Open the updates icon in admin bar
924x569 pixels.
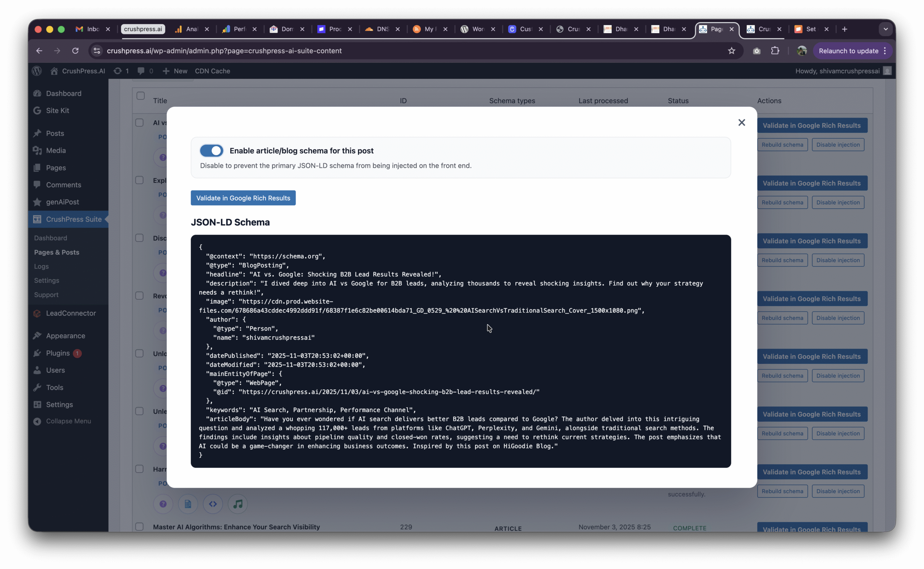click(x=121, y=71)
